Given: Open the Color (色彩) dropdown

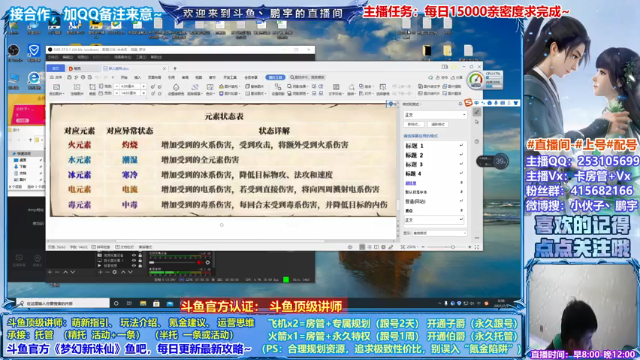Looking at the screenshot, I should [210, 89].
